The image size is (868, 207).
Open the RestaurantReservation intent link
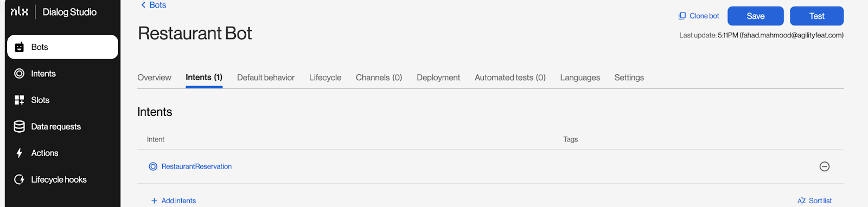tap(196, 166)
